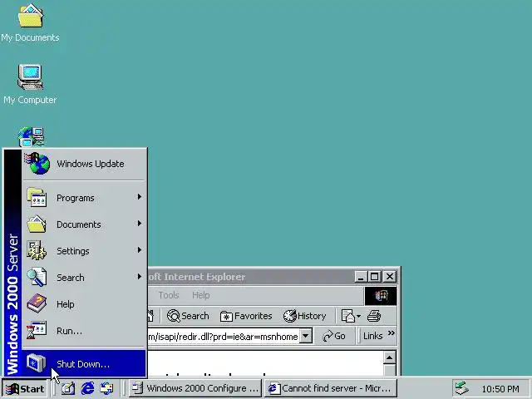532x399 pixels.
Task: Select Windows Update in the Start menu
Action: pyautogui.click(x=85, y=164)
